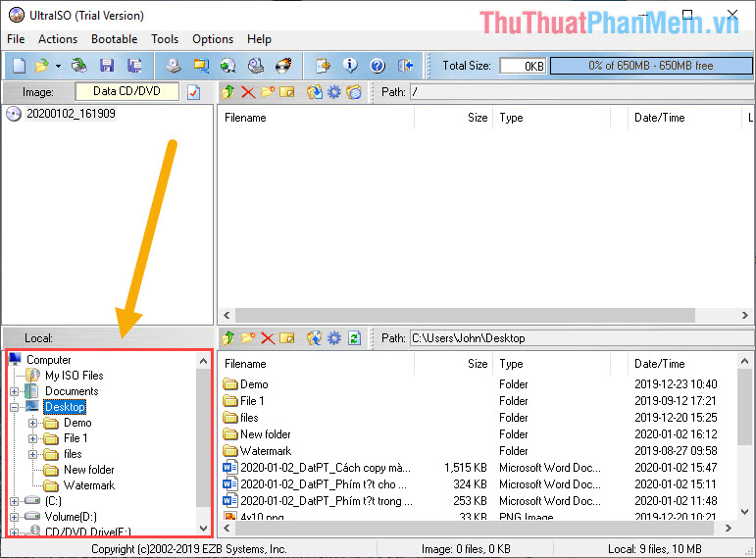Click the New Folder icon in Local toolbar

[x=248, y=338]
